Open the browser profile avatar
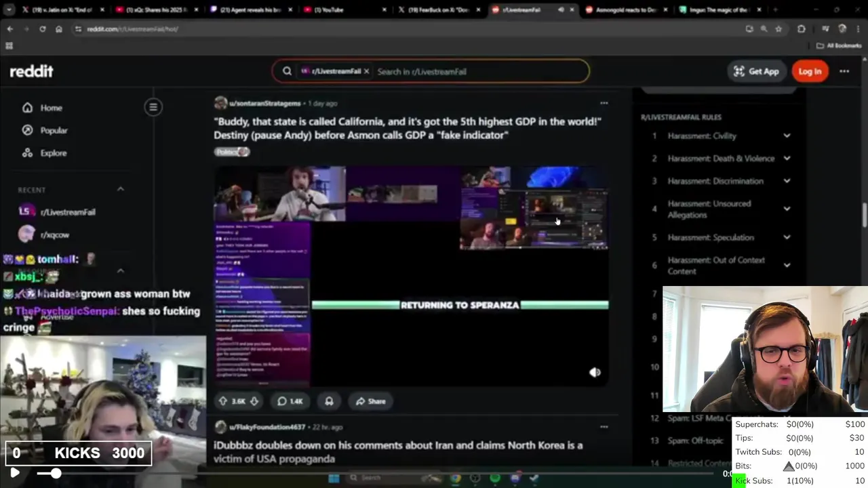This screenshot has width=868, height=488. 843,29
